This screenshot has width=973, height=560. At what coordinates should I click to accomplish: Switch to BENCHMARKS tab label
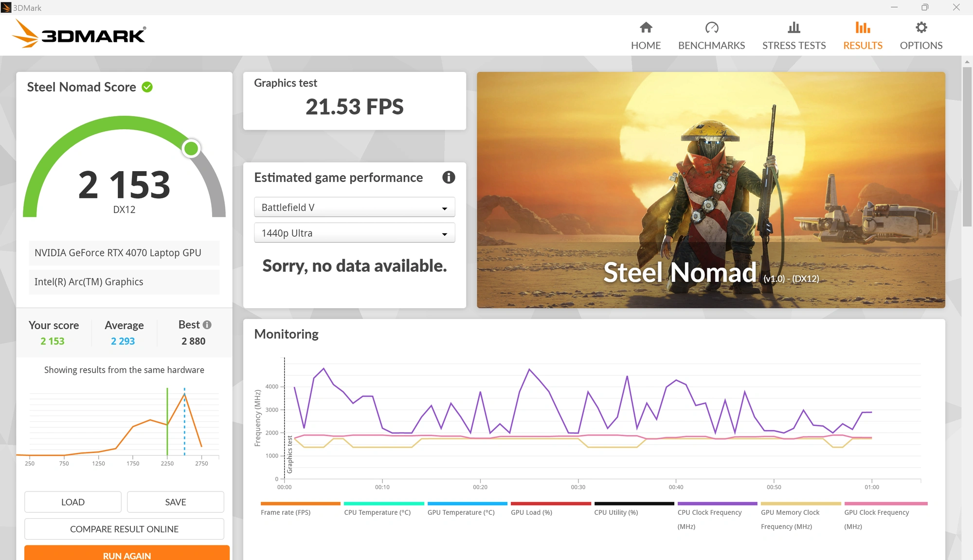point(712,45)
